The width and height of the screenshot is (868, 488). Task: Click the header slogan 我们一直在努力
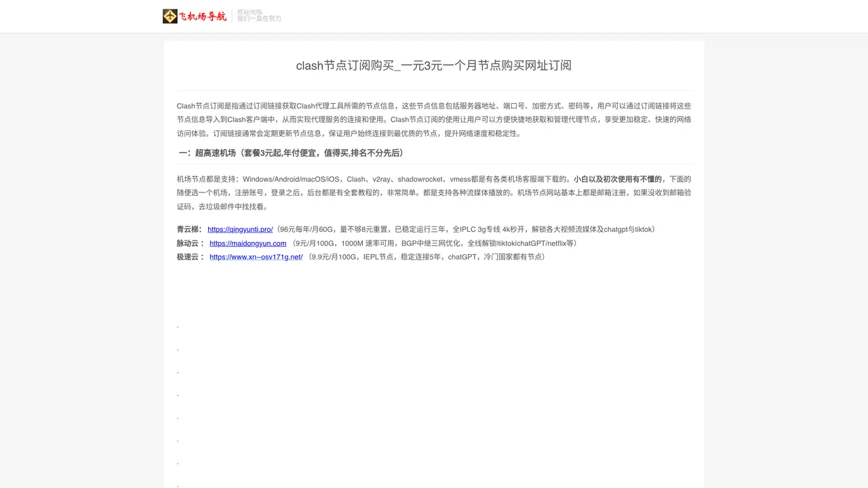click(x=259, y=19)
